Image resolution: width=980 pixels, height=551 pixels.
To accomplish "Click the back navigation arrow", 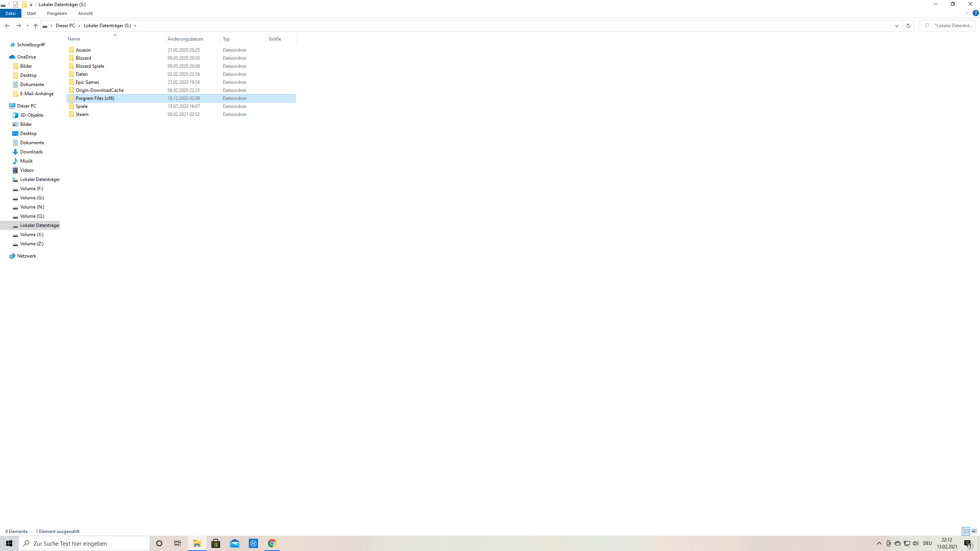I will [x=7, y=26].
